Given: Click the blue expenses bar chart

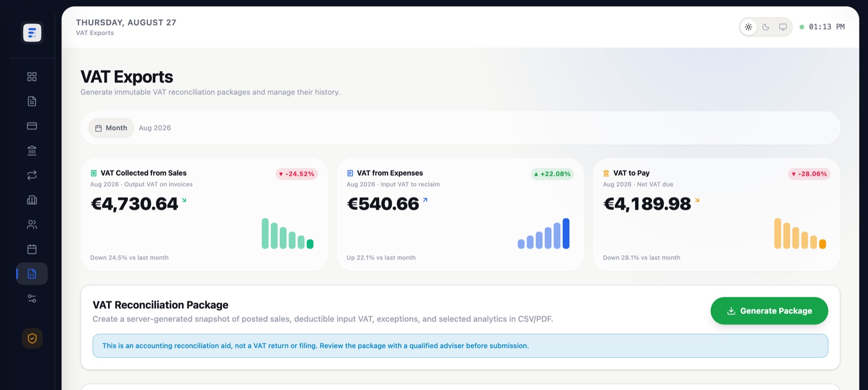Looking at the screenshot, I should pos(543,233).
